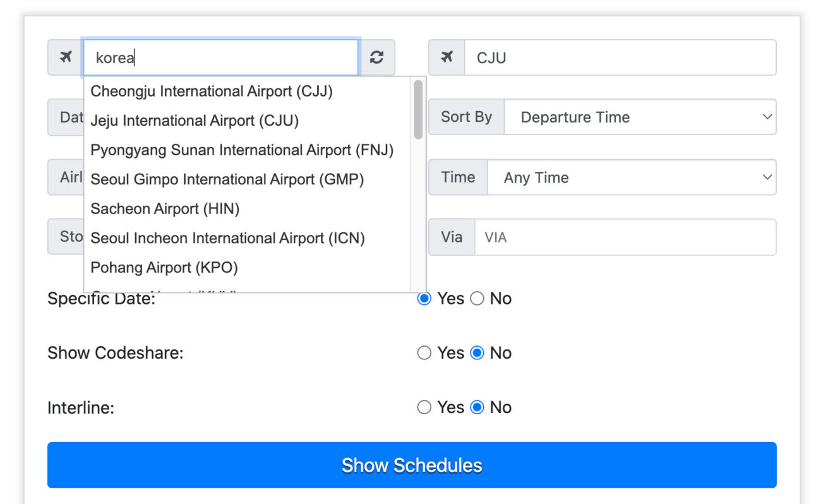Screen dimensions: 816x504
Task: Click the Show Schedules button
Action: tap(412, 465)
